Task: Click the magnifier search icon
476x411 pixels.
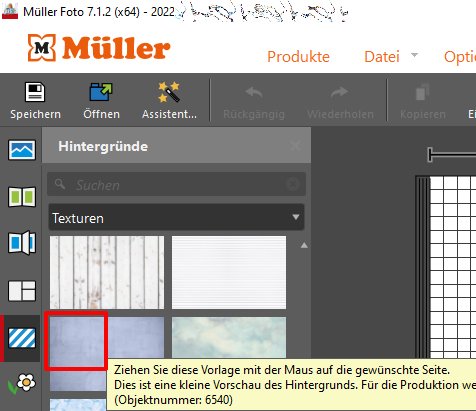Action: point(60,184)
